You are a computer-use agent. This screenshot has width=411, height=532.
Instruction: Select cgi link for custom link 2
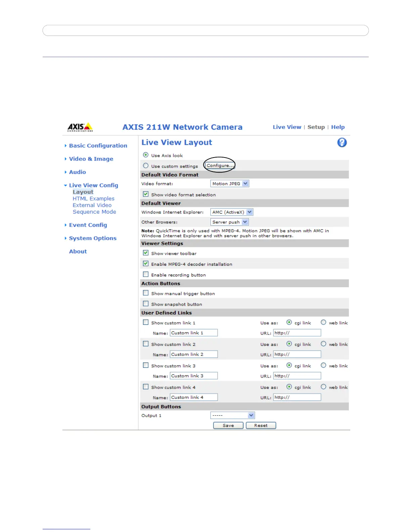tap(289, 344)
